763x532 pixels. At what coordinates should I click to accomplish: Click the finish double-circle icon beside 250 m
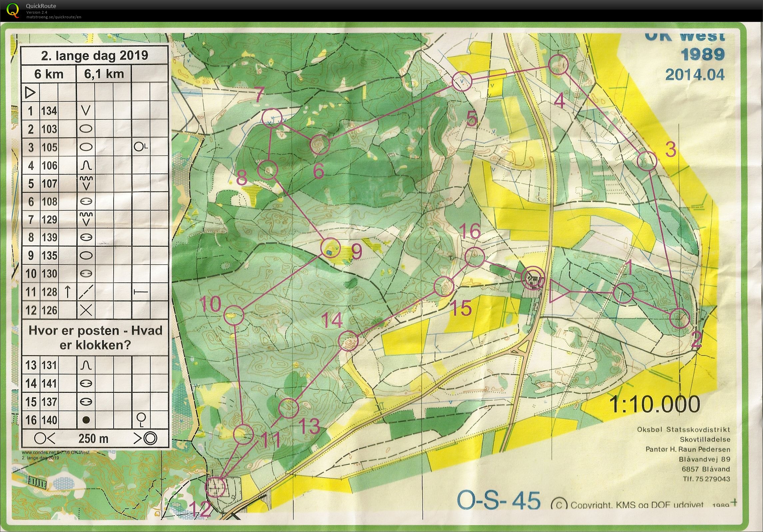[145, 439]
